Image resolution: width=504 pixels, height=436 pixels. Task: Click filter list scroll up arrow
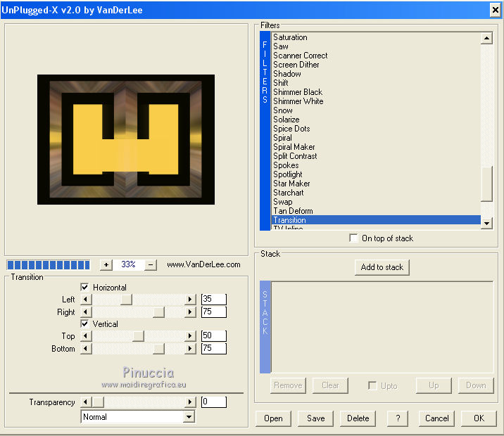(x=487, y=38)
